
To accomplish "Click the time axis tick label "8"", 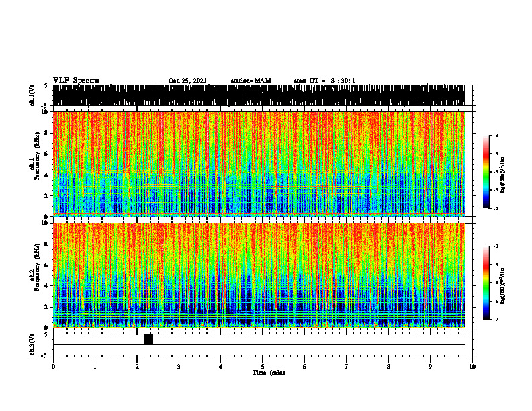I will coord(388,367).
